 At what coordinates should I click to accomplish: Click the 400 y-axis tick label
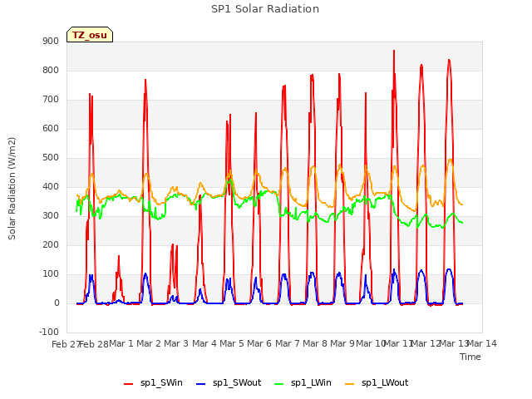(51, 186)
